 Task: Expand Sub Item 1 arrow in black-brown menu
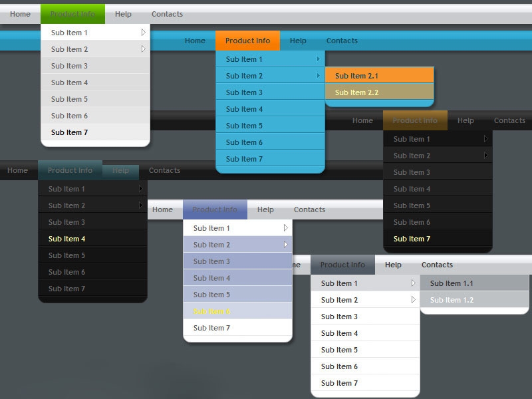tap(486, 139)
